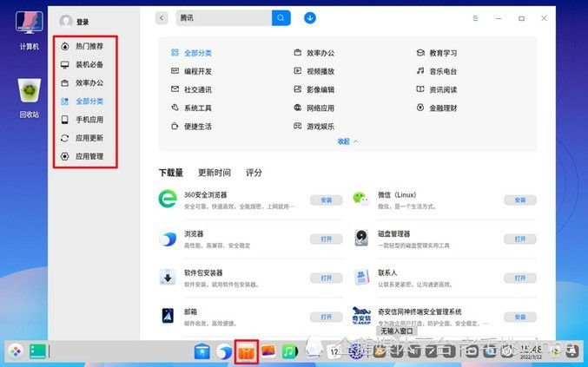
Task: Sort by the 下载量 tab
Action: point(171,173)
